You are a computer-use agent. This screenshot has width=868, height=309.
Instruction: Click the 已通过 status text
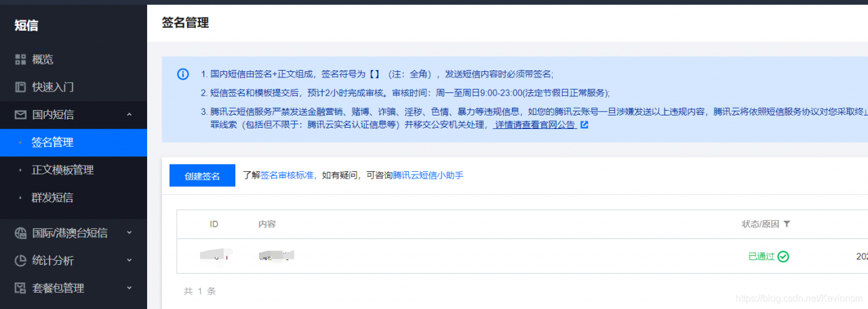(761, 257)
